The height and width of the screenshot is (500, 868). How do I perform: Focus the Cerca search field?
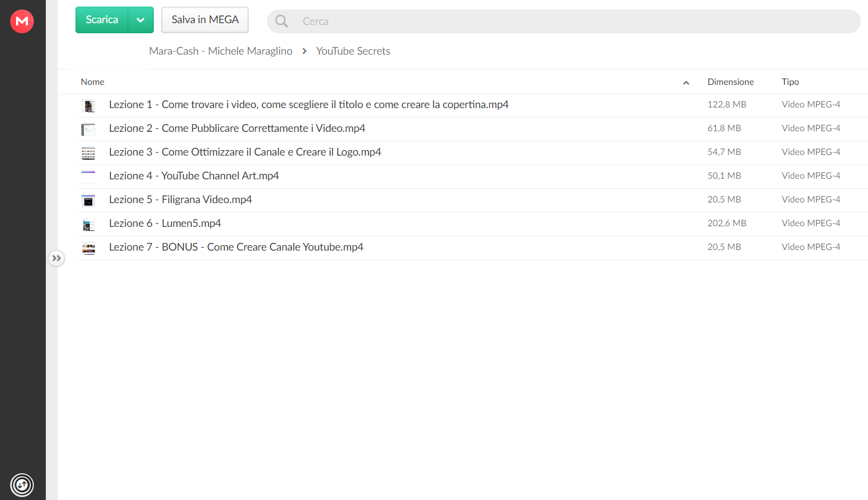tap(563, 21)
